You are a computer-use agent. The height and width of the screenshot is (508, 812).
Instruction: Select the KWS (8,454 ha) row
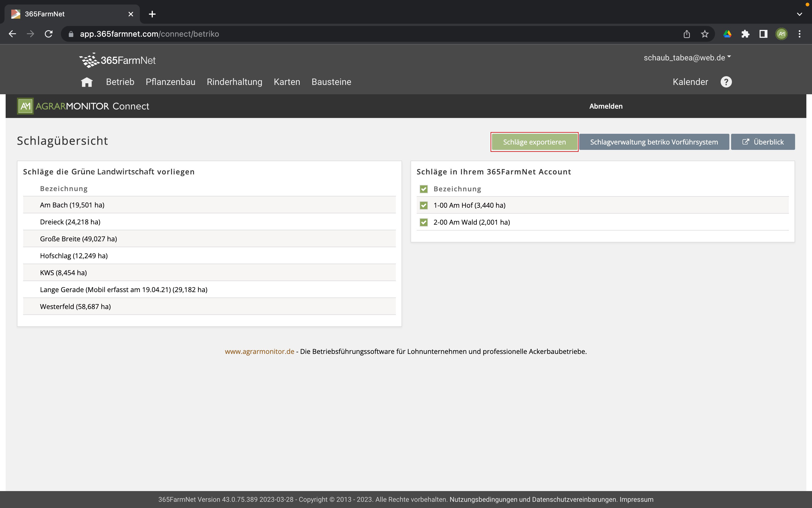pyautogui.click(x=209, y=273)
